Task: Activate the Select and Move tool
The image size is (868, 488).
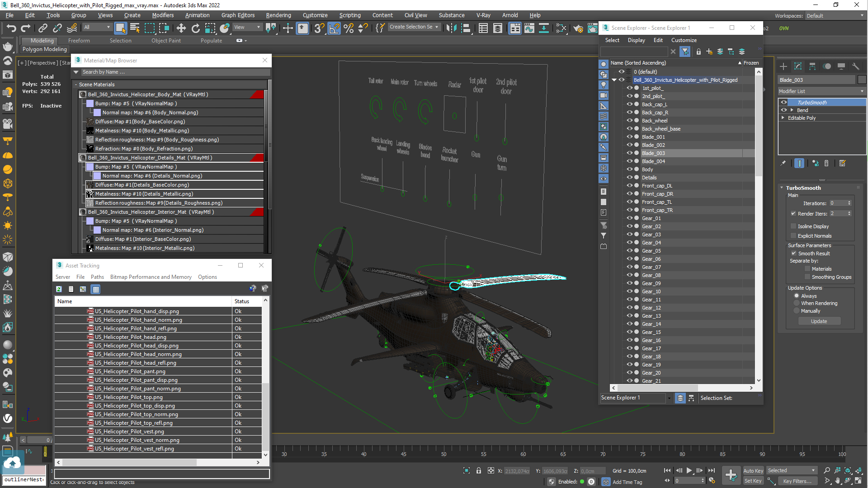Action: [x=181, y=28]
